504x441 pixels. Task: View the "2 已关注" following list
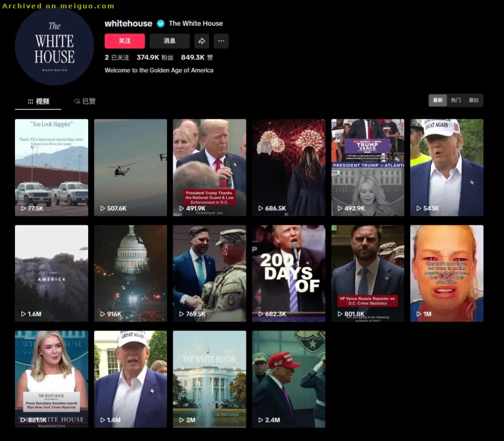point(117,57)
